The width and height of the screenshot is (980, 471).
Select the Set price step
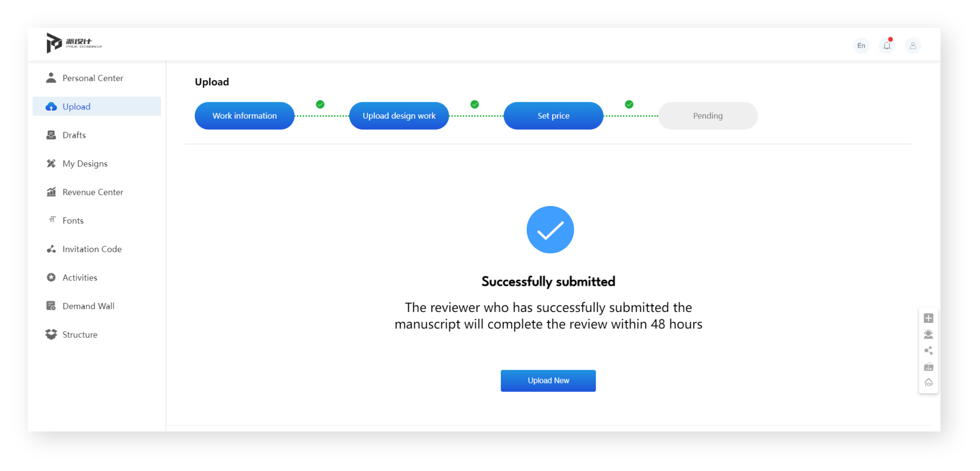point(553,116)
